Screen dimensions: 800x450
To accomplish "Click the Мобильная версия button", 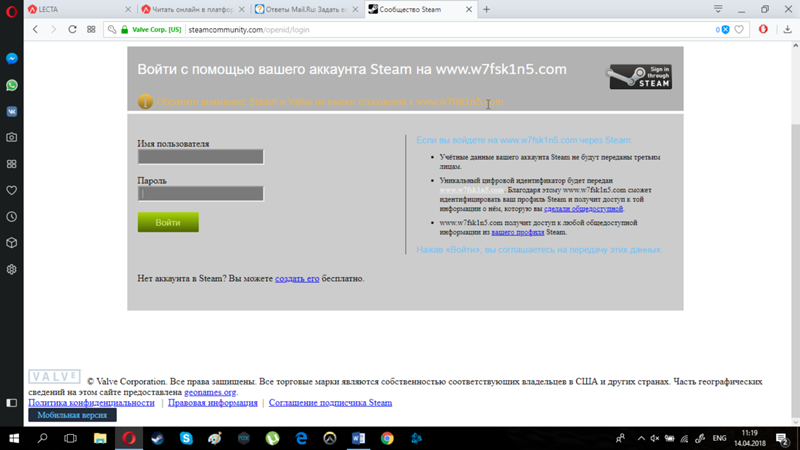I will coord(72,415).
